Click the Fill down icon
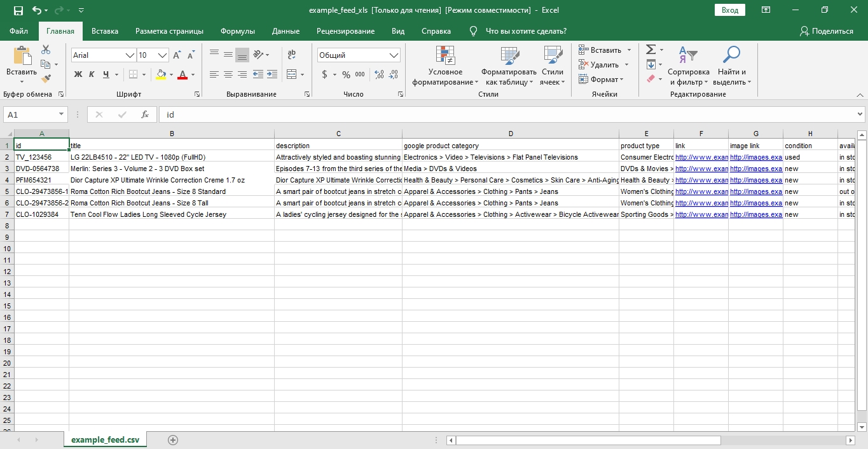868x449 pixels. tap(651, 64)
